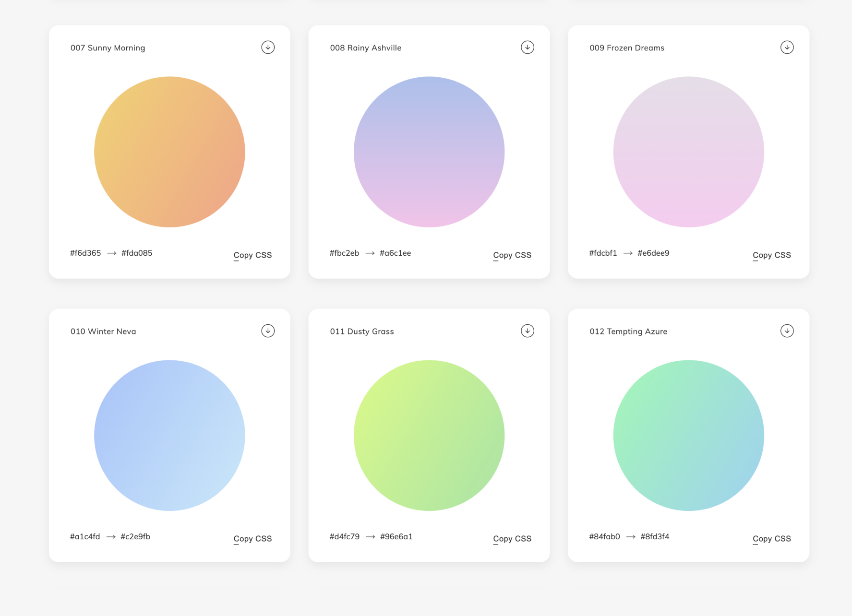Download the 008 Rainy Ashville gradient
The image size is (852, 616).
[528, 47]
